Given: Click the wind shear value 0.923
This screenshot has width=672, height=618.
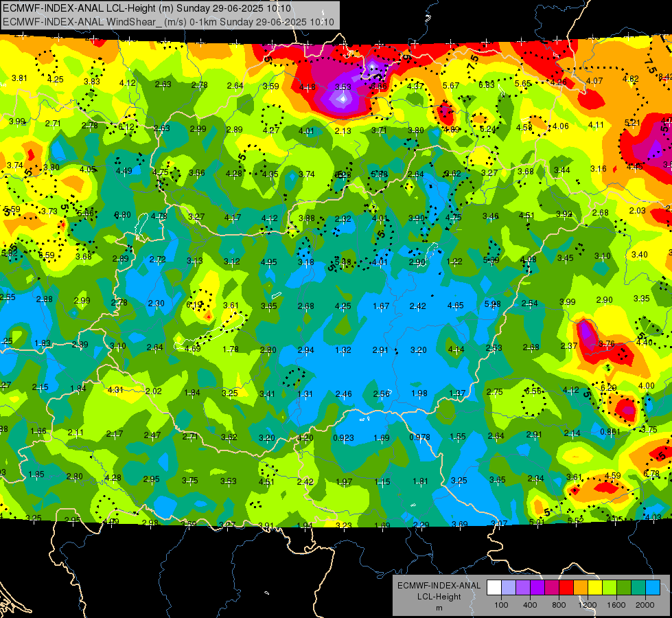Looking at the screenshot, I should tap(343, 438).
